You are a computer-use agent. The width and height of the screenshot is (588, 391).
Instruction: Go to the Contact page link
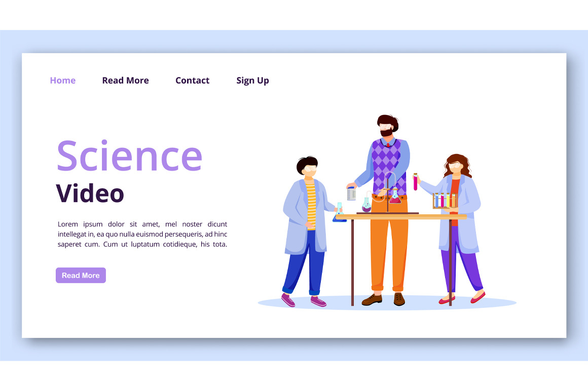click(x=192, y=81)
